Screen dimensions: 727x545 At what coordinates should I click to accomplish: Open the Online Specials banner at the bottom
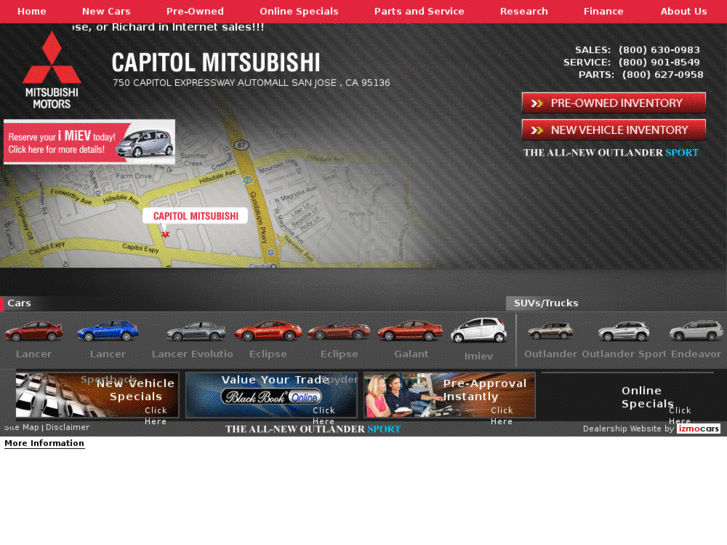pyautogui.click(x=628, y=397)
